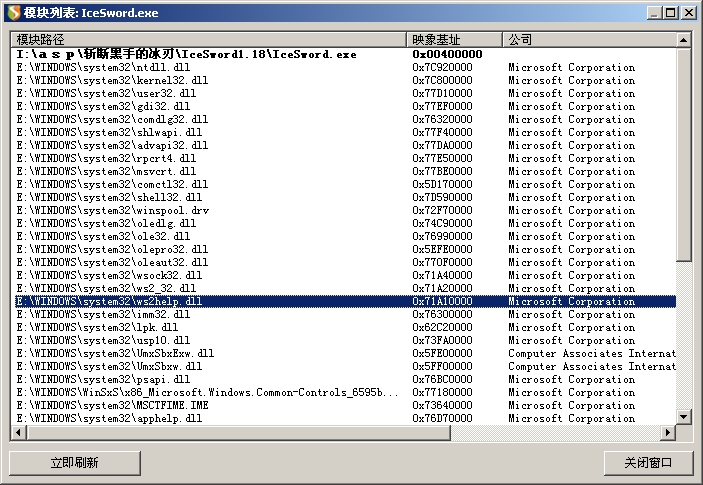Sort by the 映象基址 column header
Viewport: 703px width, 485px height.
(x=454, y=39)
